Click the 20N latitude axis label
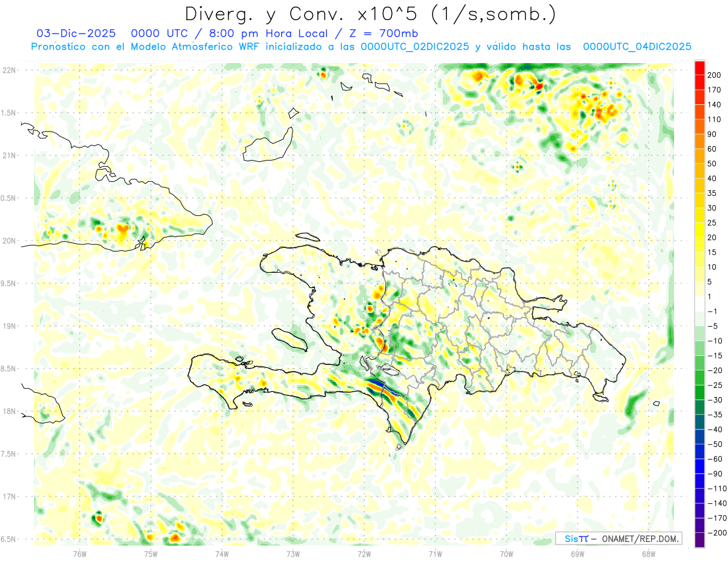 tap(9, 241)
